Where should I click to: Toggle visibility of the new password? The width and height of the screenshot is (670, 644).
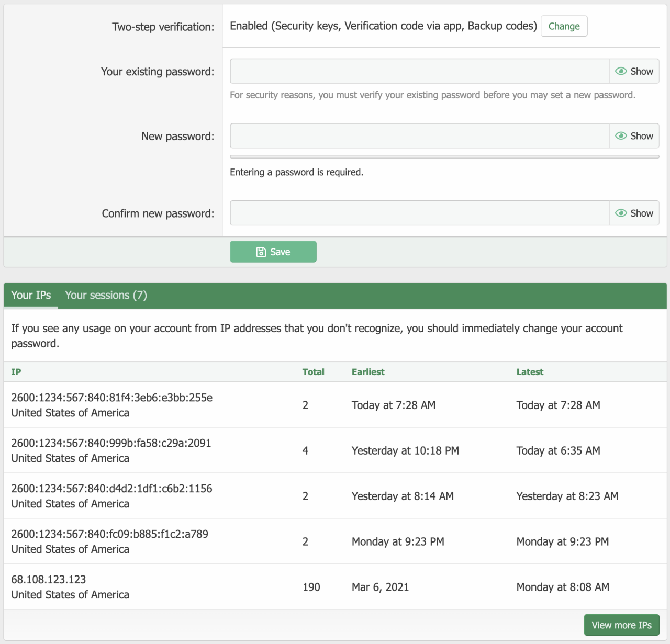click(x=634, y=136)
